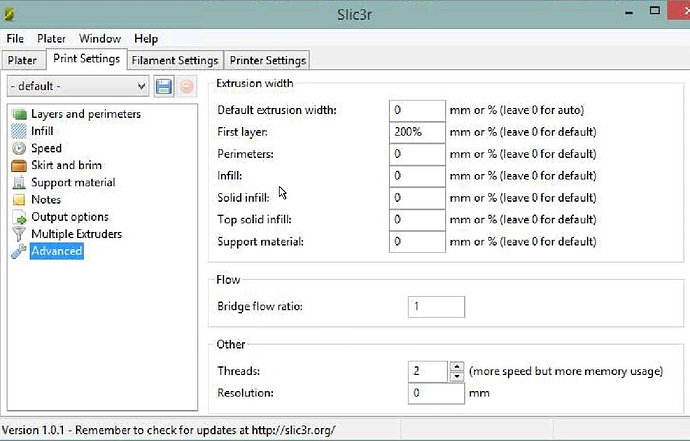Viewport: 690px width, 441px height.
Task: Click the Output options page icon
Action: coord(19,217)
